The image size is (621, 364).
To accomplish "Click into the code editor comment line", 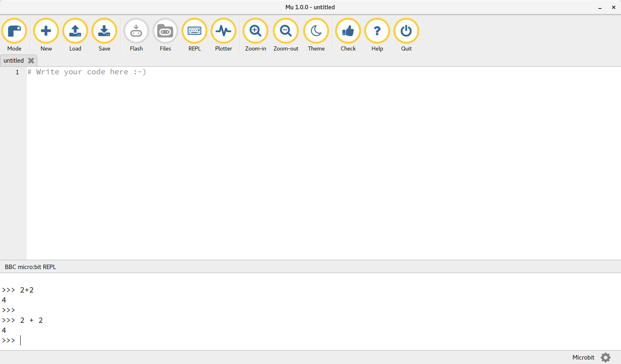I will click(87, 72).
